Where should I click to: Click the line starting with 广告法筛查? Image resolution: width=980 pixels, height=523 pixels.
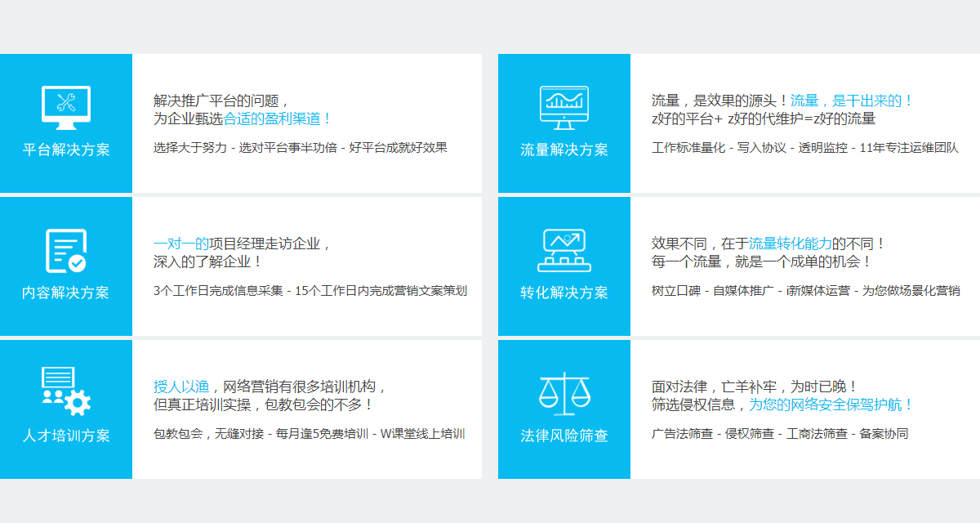(x=780, y=434)
